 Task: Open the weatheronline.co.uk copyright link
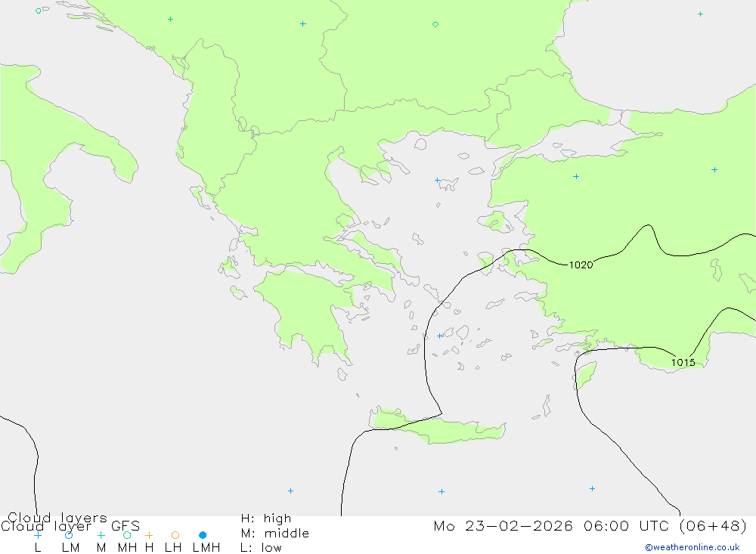coord(692,547)
